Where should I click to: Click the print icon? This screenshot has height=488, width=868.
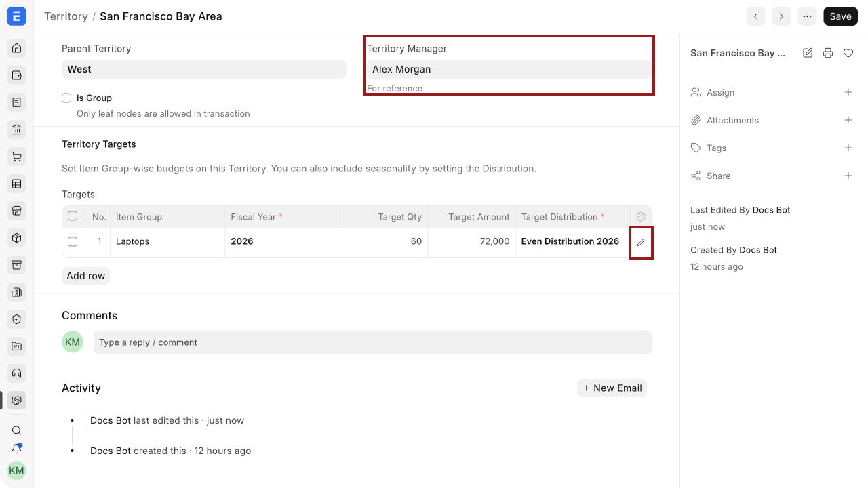(x=828, y=53)
